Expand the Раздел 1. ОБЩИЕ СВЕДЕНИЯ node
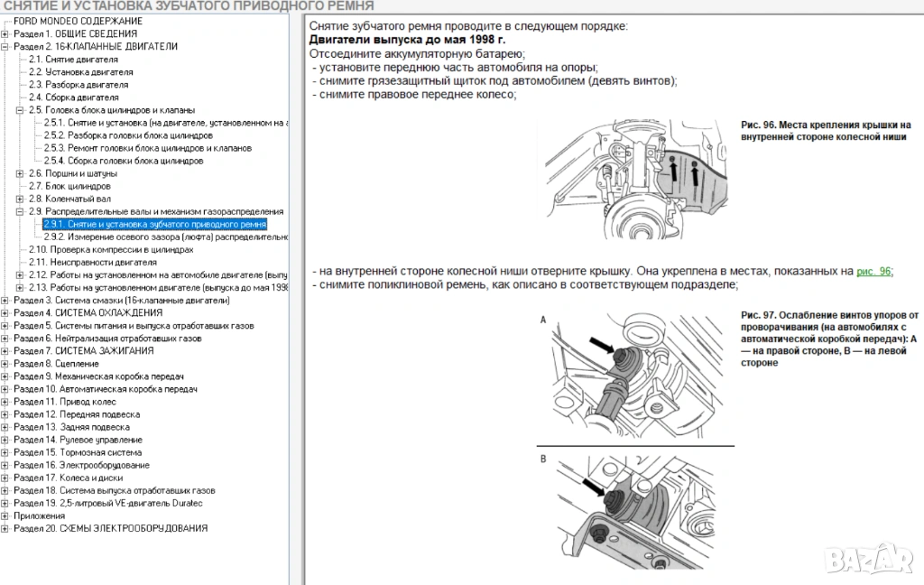 [5, 33]
